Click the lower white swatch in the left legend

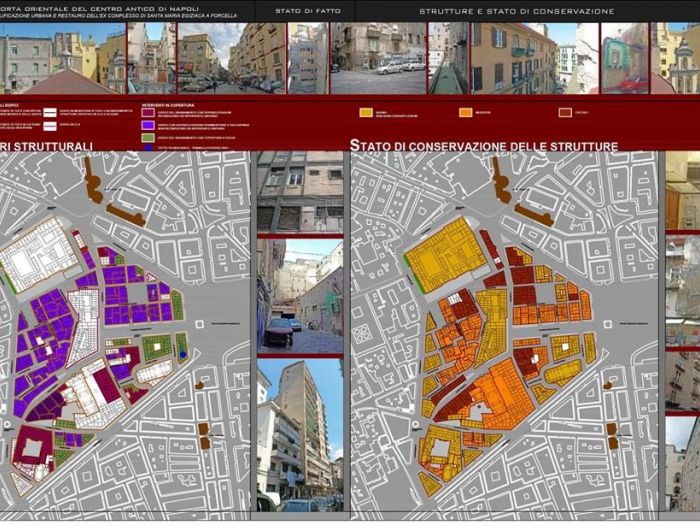50,126
